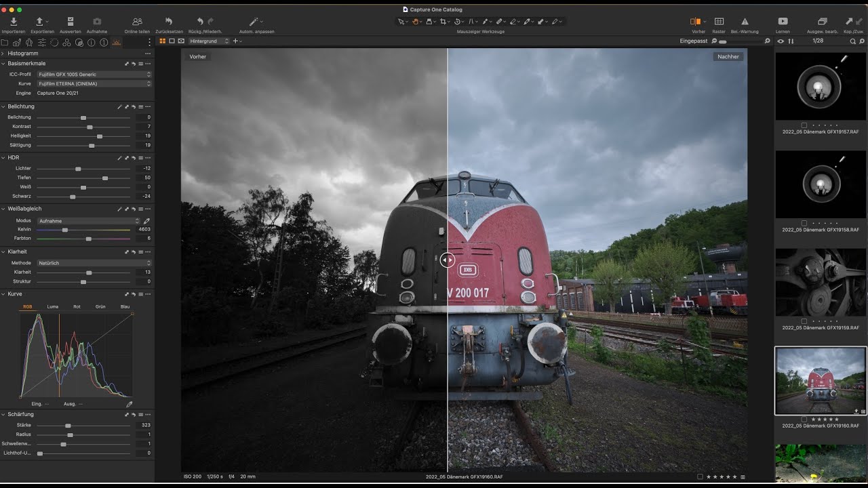Click the Lernen video icon
The height and width of the screenshot is (488, 868).
[783, 22]
